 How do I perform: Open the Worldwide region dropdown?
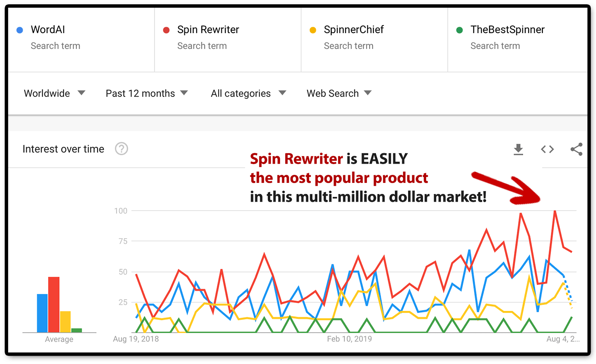(54, 93)
